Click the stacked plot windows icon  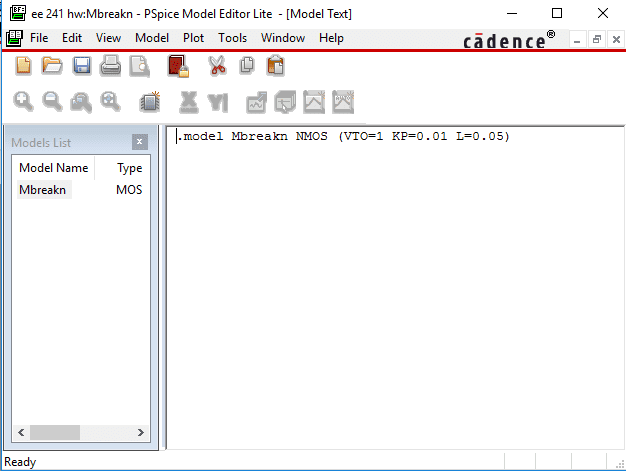coord(285,102)
